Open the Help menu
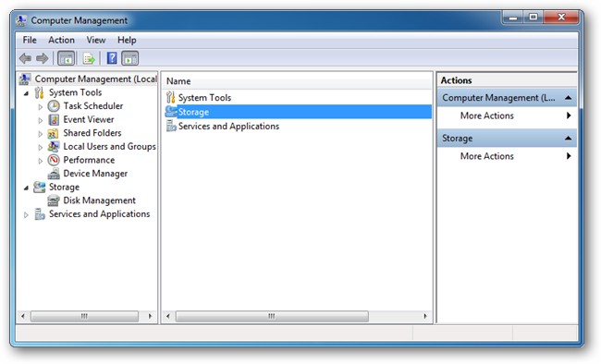The height and width of the screenshot is (364, 601). [x=127, y=40]
